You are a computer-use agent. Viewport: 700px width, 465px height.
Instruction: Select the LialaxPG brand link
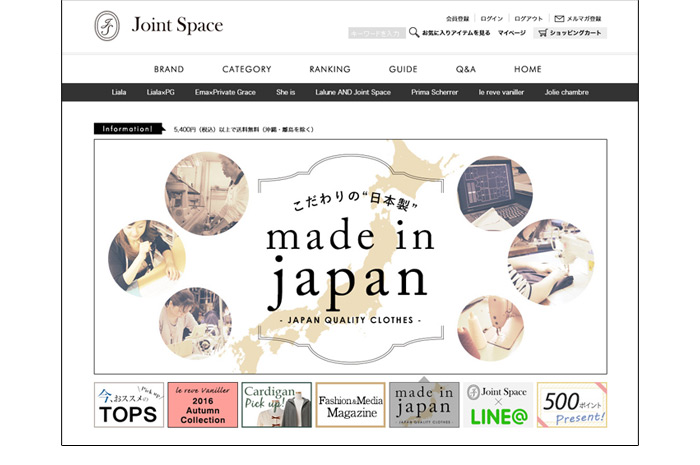tap(161, 92)
